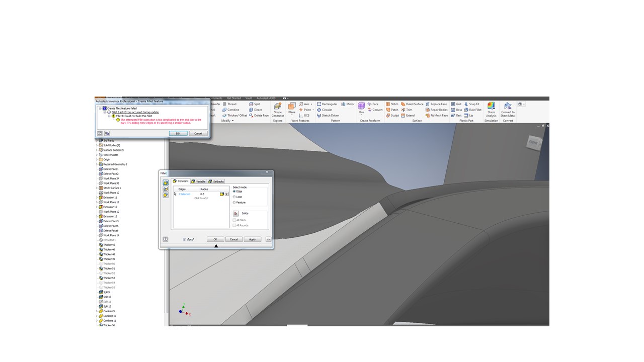Screen dimensions: 644x362
Task: Enable the All Fillets checkbox
Action: click(234, 220)
